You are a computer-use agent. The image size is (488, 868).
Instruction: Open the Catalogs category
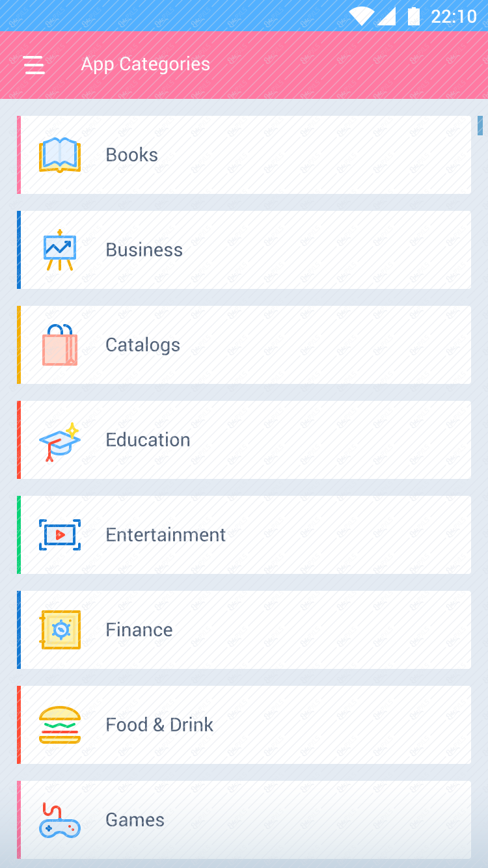[x=143, y=345]
